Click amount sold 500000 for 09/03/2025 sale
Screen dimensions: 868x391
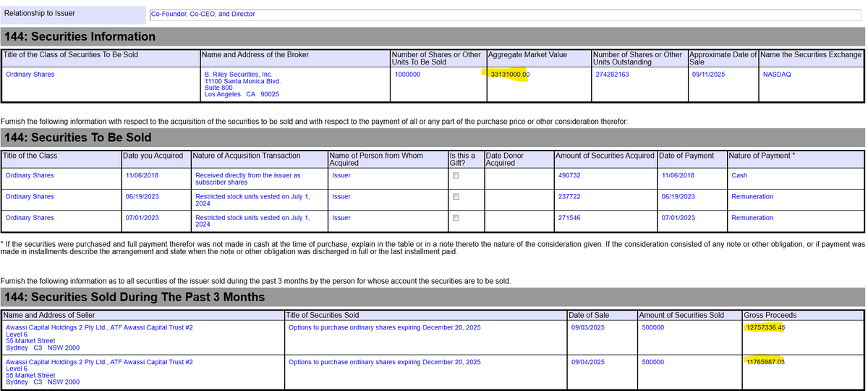pyautogui.click(x=652, y=328)
